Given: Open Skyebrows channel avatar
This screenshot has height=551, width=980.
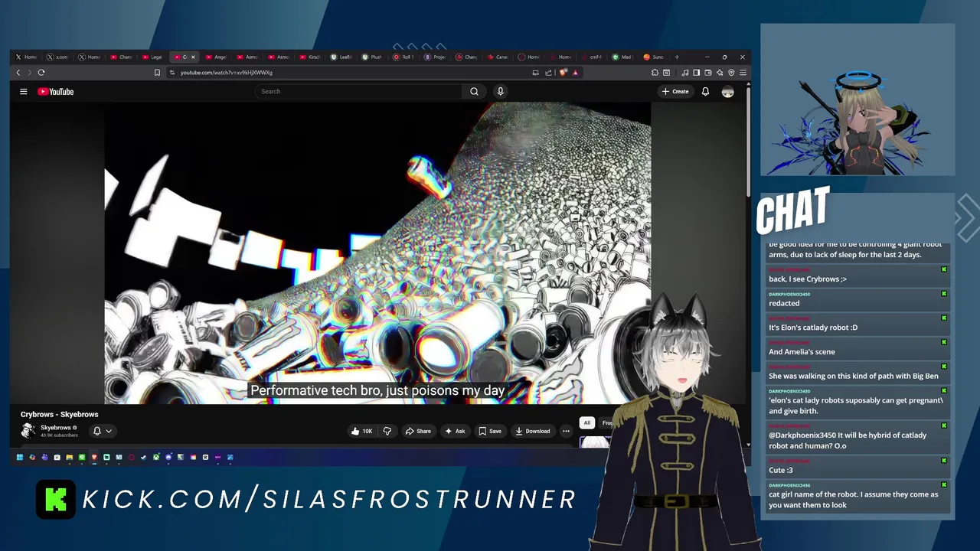Looking at the screenshot, I should pyautogui.click(x=28, y=431).
